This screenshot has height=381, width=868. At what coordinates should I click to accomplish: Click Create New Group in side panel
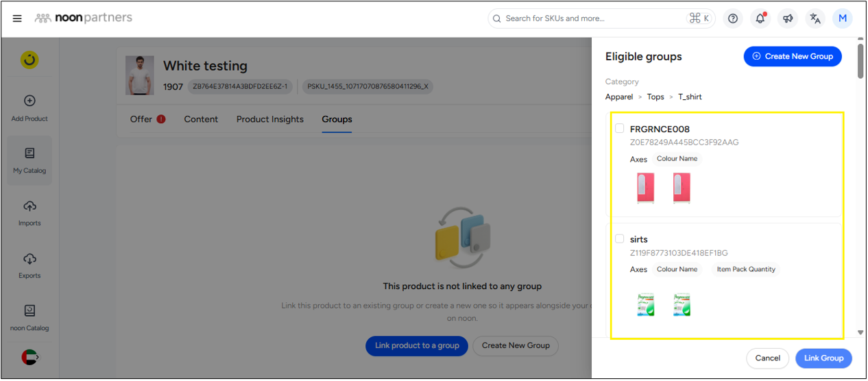tap(792, 56)
